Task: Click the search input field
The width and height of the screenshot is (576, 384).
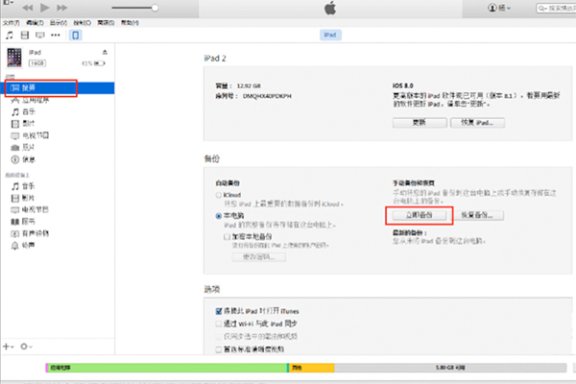Action: point(556,8)
